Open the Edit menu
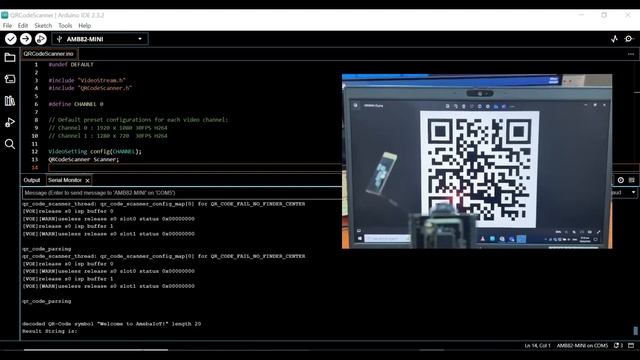This screenshot has height=360, width=640. click(x=23, y=25)
